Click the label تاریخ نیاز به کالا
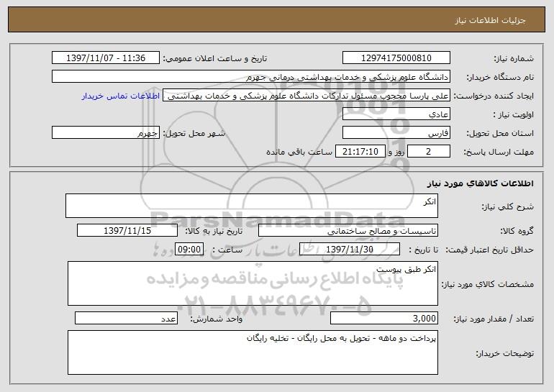The image size is (554, 392). [214, 232]
